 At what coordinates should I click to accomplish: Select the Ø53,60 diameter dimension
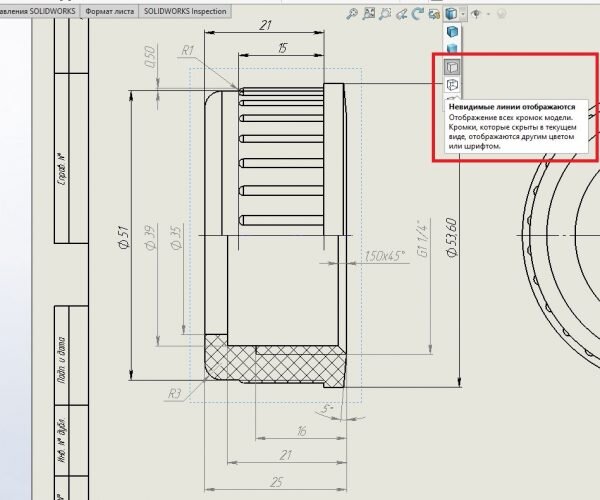(x=451, y=237)
